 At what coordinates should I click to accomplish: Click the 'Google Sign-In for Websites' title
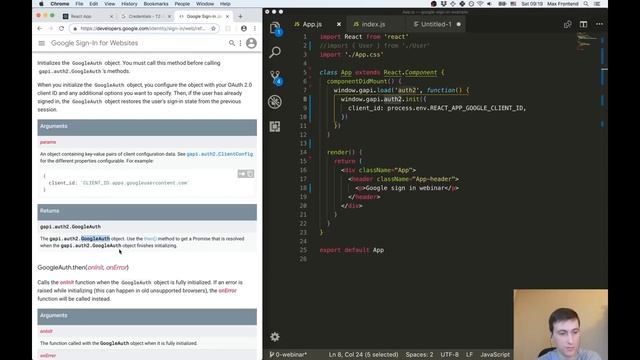click(94, 43)
